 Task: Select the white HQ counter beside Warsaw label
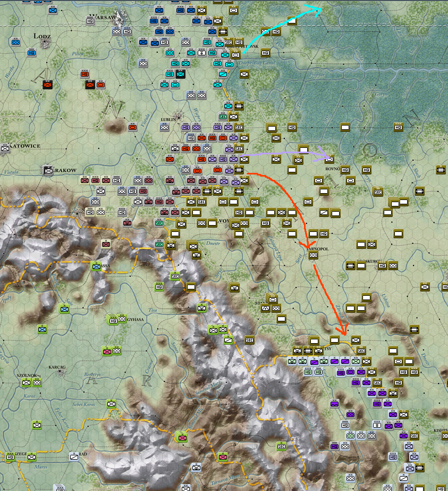point(90,21)
